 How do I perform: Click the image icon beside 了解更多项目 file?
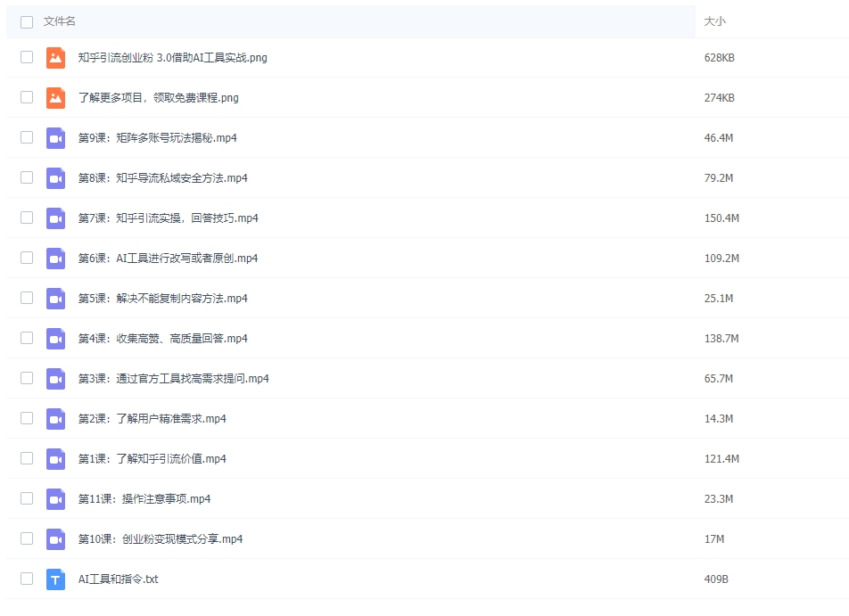(x=54, y=97)
